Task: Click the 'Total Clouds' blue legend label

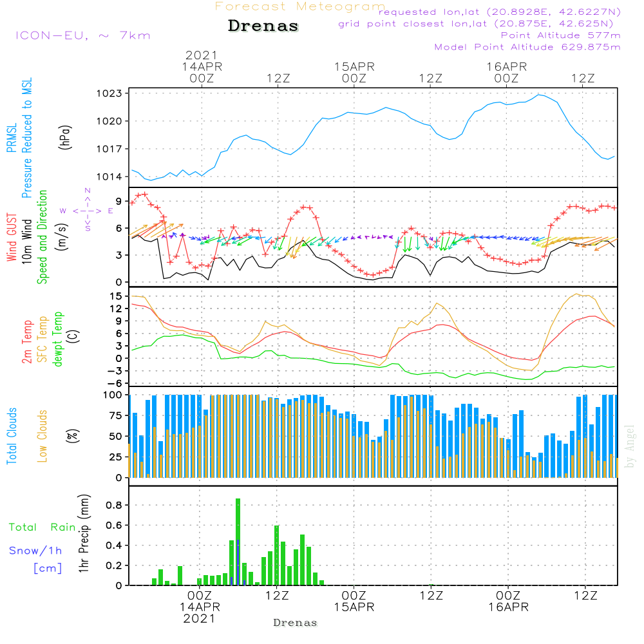Action: [12, 436]
